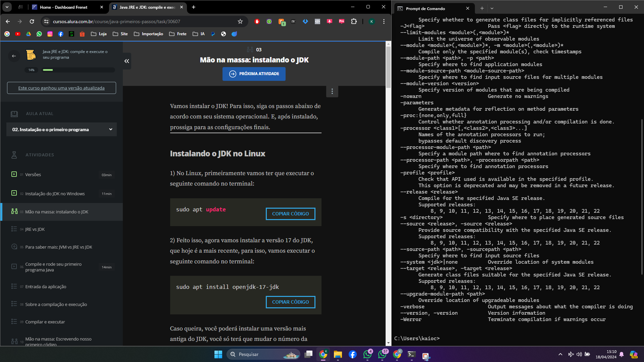Bookmark this page with the star icon

240,21
